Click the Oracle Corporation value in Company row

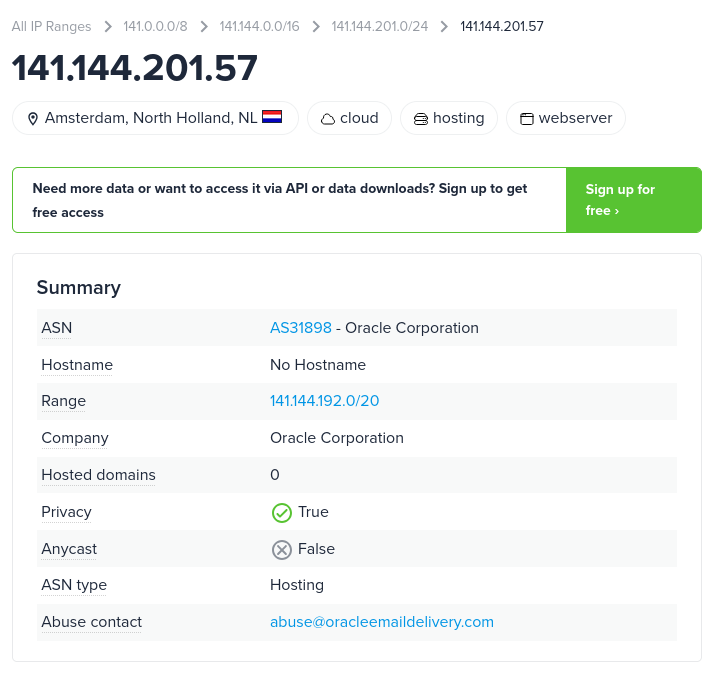click(337, 438)
